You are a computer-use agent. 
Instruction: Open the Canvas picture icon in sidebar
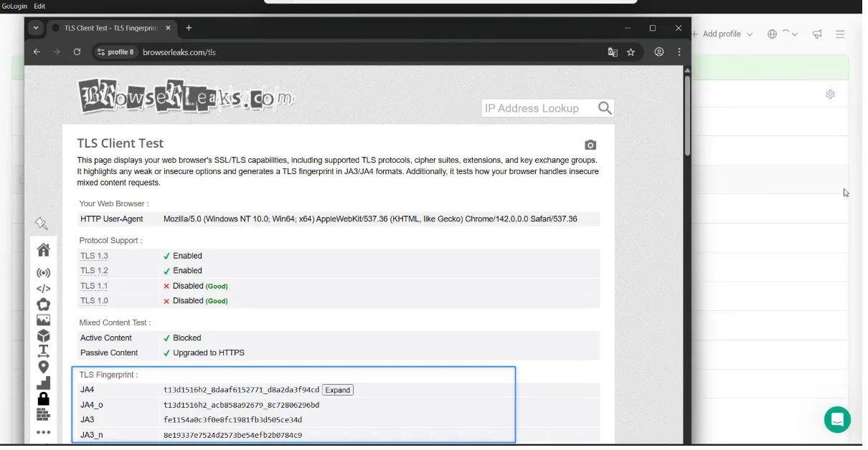(43, 320)
